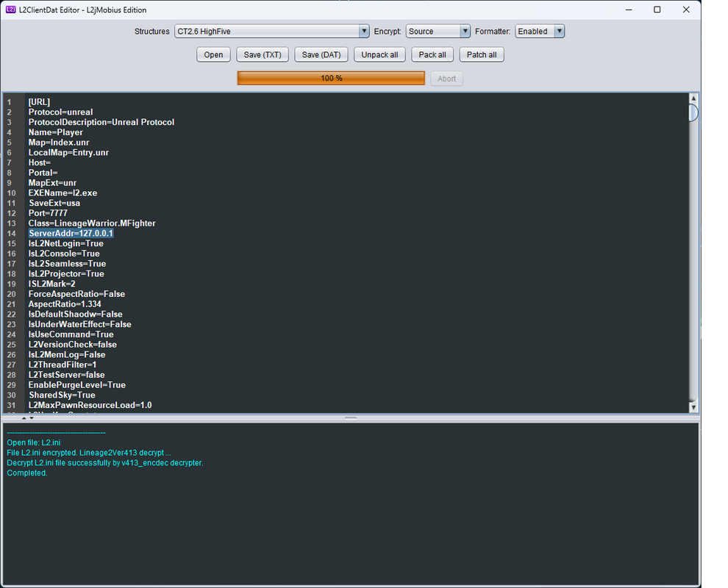Click the 100 % progress bar
Image resolution: width=728 pixels, height=588 pixels.
click(331, 78)
